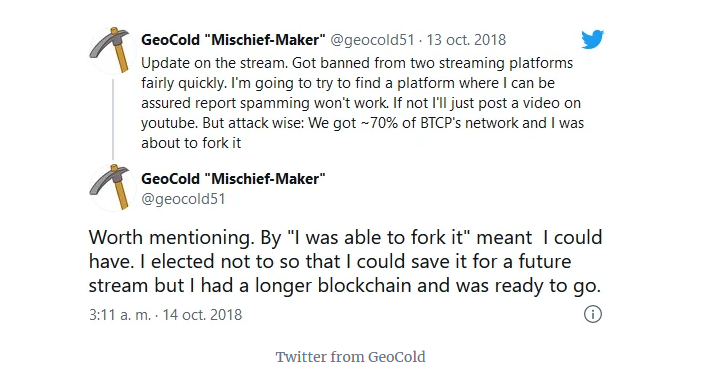
Task: Open the 3:11 a. m. 14 oct. 2018 timestamp
Action: tap(165, 315)
